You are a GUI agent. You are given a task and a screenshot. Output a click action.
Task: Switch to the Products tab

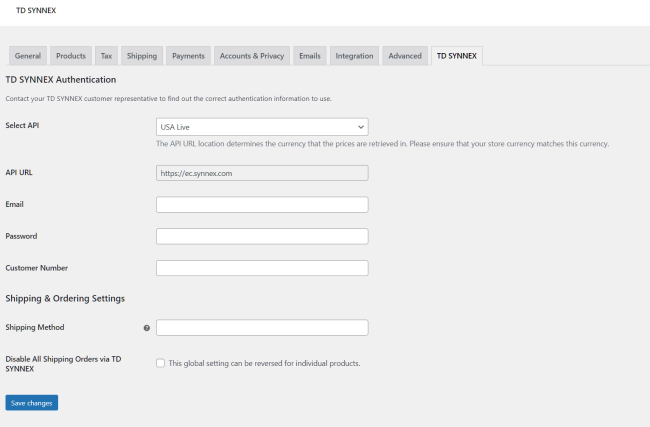point(71,56)
